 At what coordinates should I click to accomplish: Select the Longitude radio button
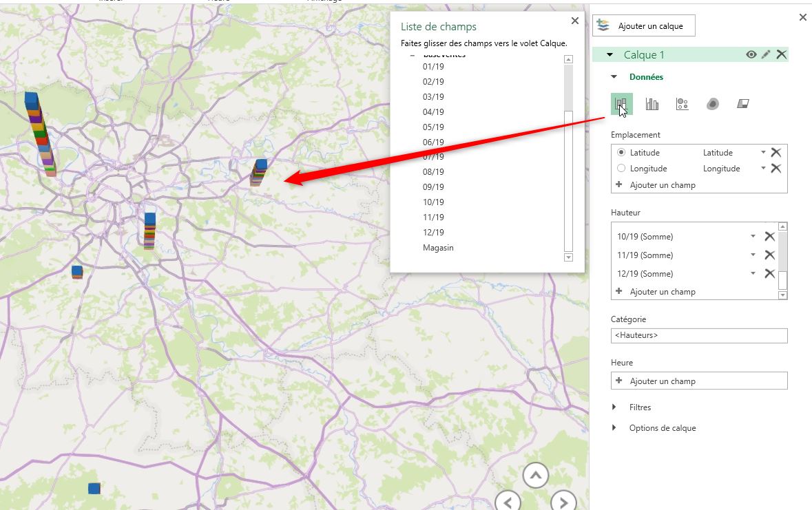click(621, 168)
